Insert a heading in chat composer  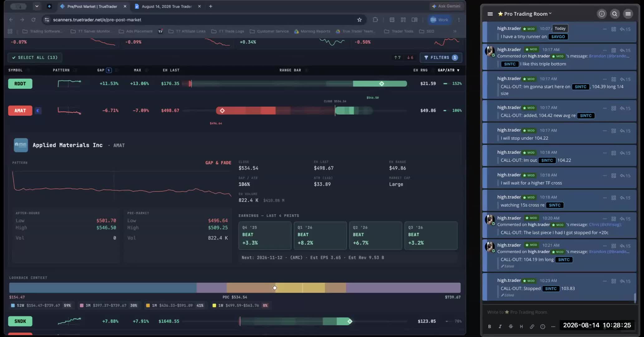point(521,326)
